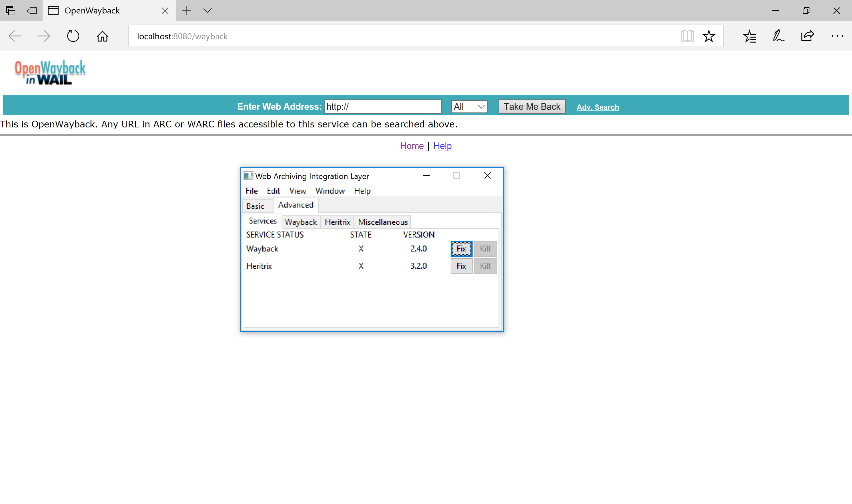Click the Enter Web Address field
This screenshot has width=852, height=504.
(x=383, y=107)
